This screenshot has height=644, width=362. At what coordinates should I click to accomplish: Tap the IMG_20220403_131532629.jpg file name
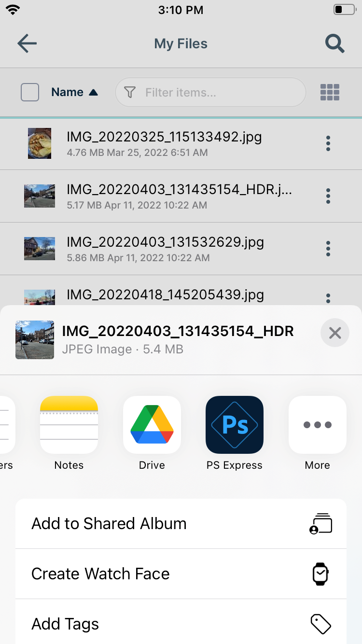[x=165, y=242]
